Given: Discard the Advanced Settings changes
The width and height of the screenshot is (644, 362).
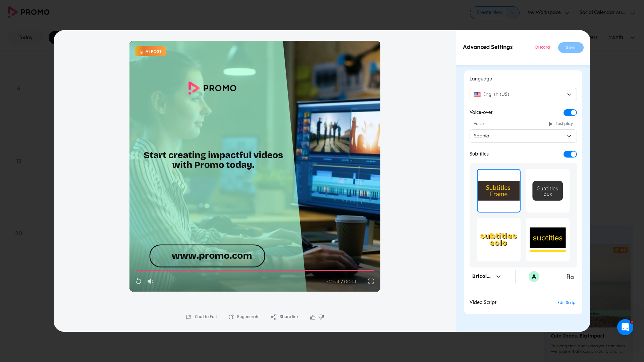Looking at the screenshot, I should click(542, 47).
